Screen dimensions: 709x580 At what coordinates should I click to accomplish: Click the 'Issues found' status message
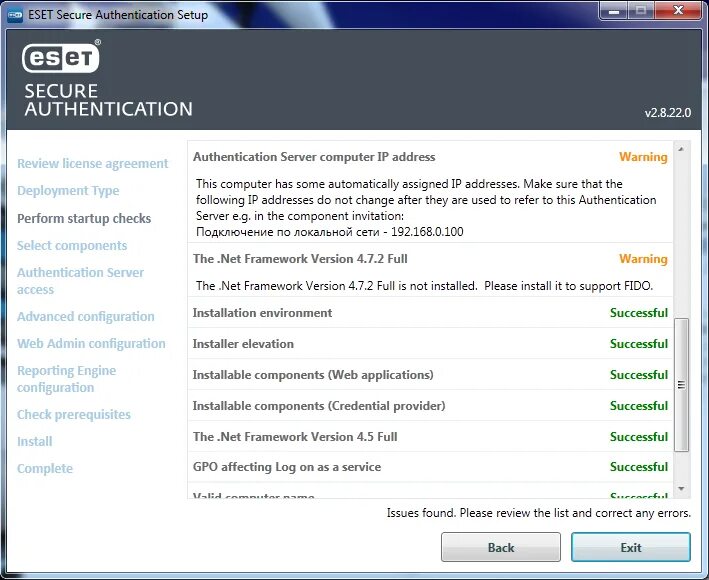click(x=539, y=513)
